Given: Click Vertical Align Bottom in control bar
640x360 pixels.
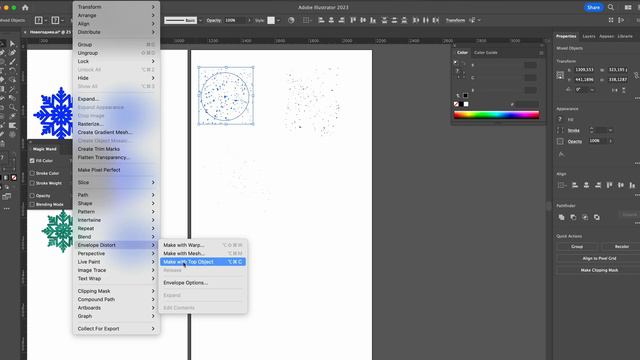Looking at the screenshot, I should point(373,20).
